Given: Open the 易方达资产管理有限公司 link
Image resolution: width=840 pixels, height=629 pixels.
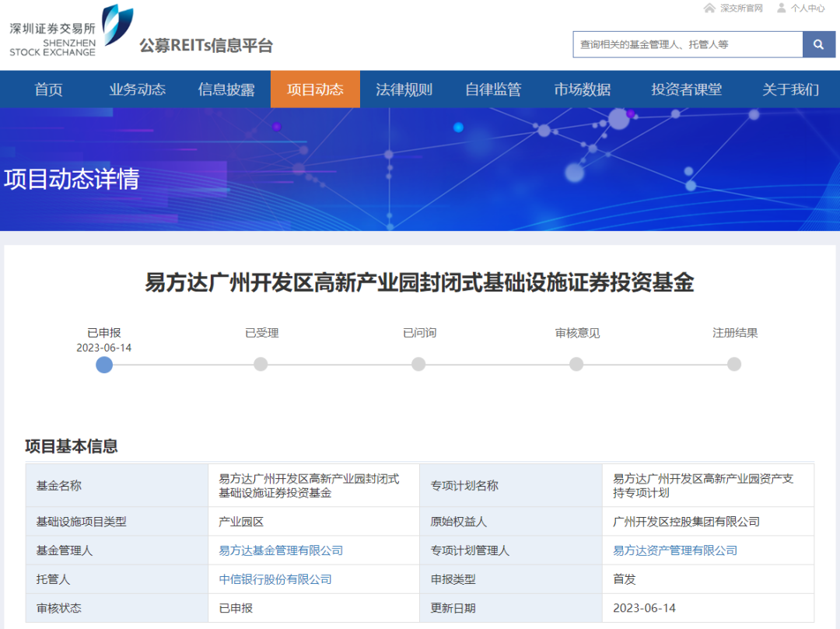Looking at the screenshot, I should [x=675, y=550].
